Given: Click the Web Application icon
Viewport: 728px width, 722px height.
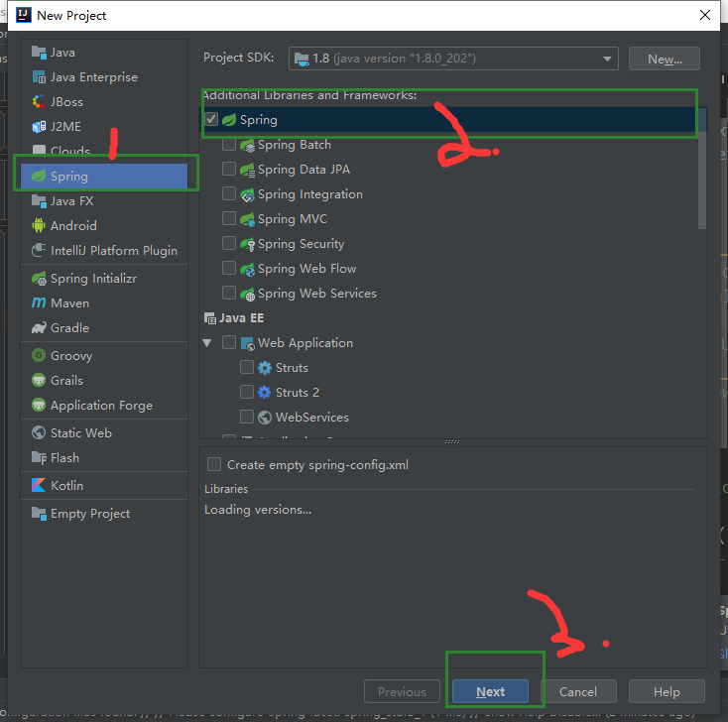Looking at the screenshot, I should tap(248, 343).
